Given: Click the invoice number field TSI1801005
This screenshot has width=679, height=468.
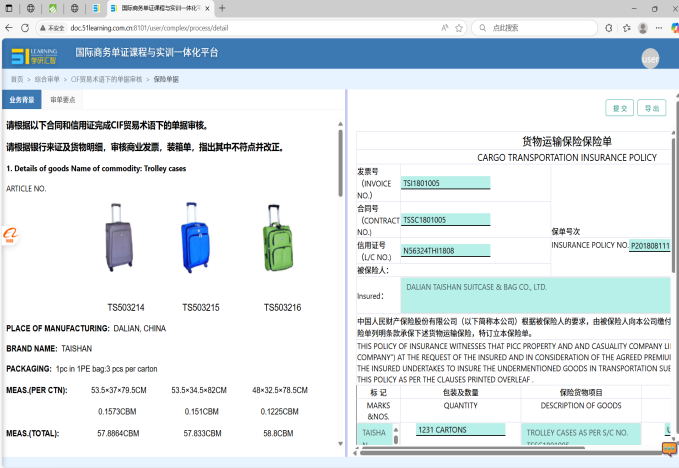Looking at the screenshot, I should [x=445, y=183].
